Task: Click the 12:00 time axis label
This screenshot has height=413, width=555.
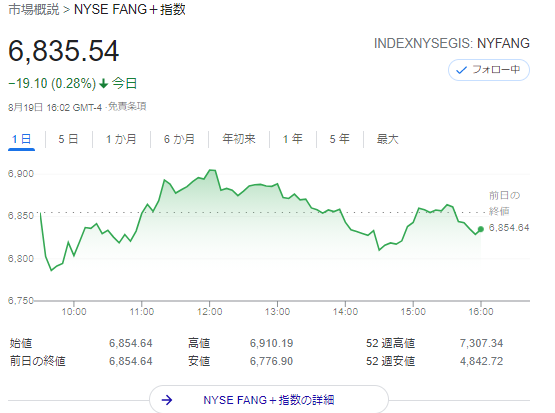Action: pyautogui.click(x=210, y=312)
